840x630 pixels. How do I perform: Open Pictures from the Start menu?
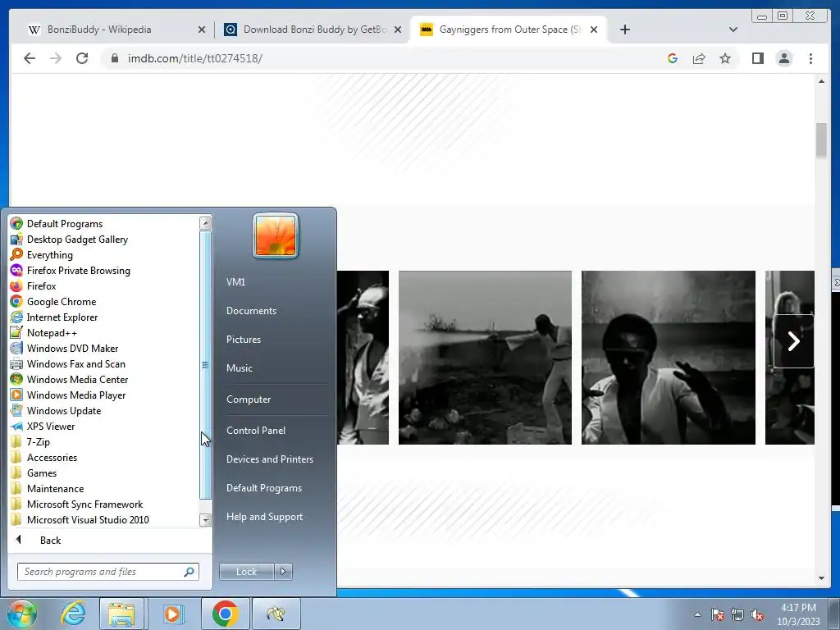click(x=244, y=340)
